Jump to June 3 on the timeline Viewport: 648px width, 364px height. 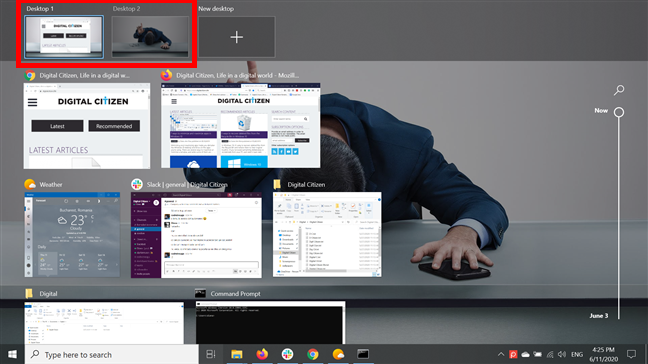[x=598, y=316]
